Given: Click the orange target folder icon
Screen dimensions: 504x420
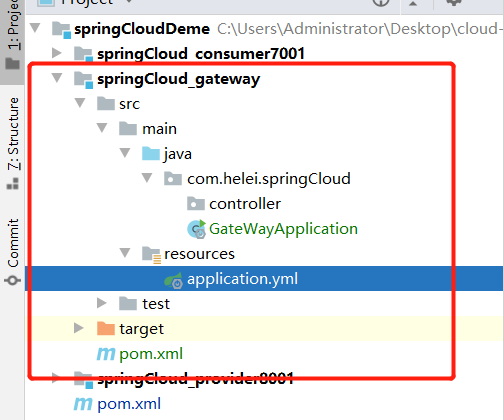Looking at the screenshot, I should pyautogui.click(x=106, y=328).
